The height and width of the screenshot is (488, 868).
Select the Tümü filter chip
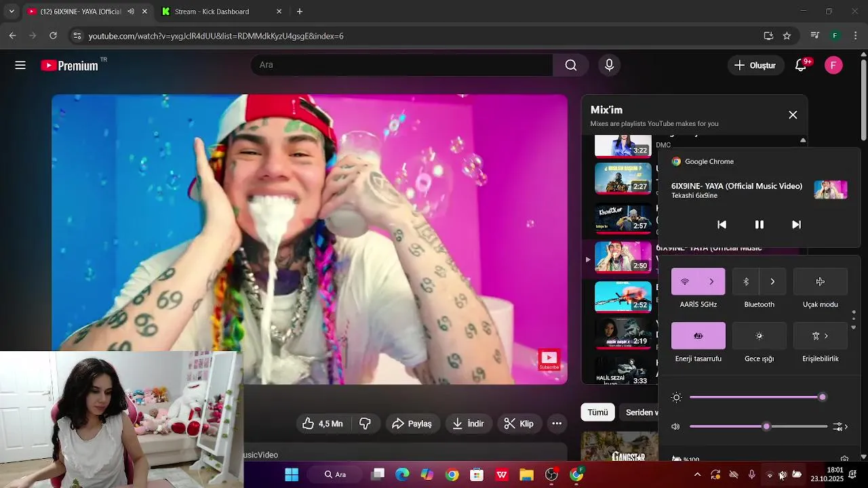pos(597,412)
